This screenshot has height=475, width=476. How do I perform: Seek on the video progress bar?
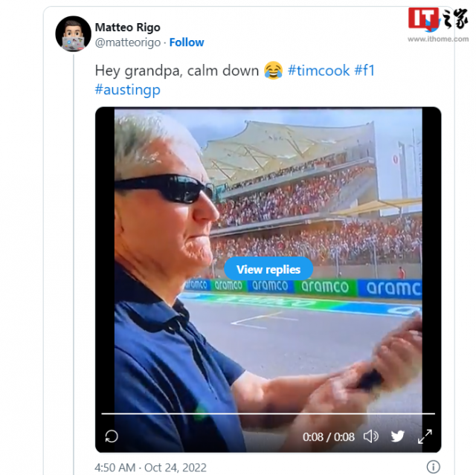(x=268, y=413)
